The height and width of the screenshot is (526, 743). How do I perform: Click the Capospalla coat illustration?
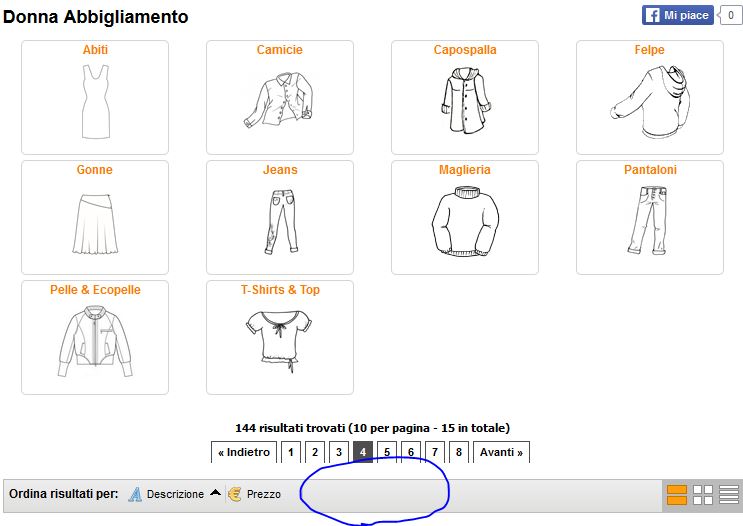click(466, 100)
